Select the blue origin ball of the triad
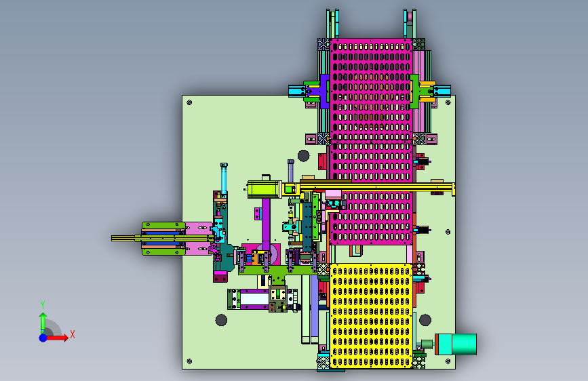This screenshot has height=381, width=588. pyautogui.click(x=43, y=338)
